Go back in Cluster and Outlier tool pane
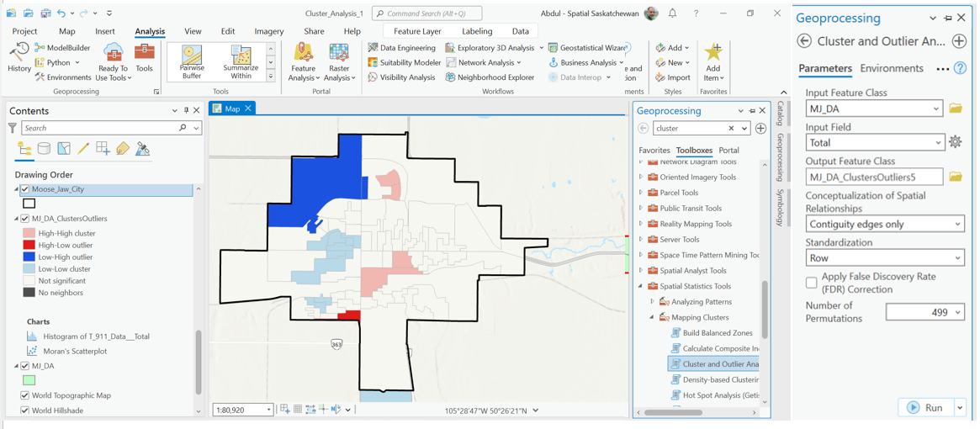Viewport: 980px width, 429px height. (804, 41)
